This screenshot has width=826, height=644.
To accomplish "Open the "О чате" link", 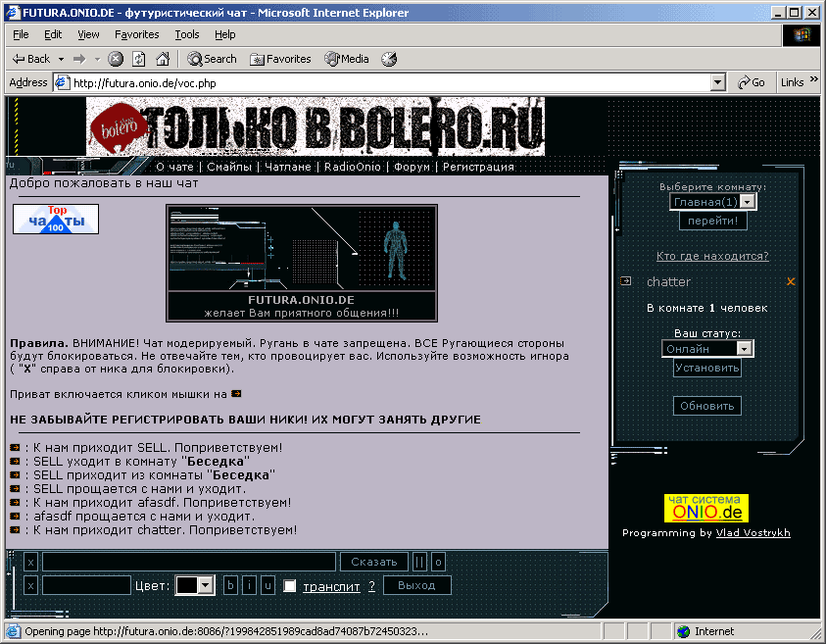I will pyautogui.click(x=174, y=167).
